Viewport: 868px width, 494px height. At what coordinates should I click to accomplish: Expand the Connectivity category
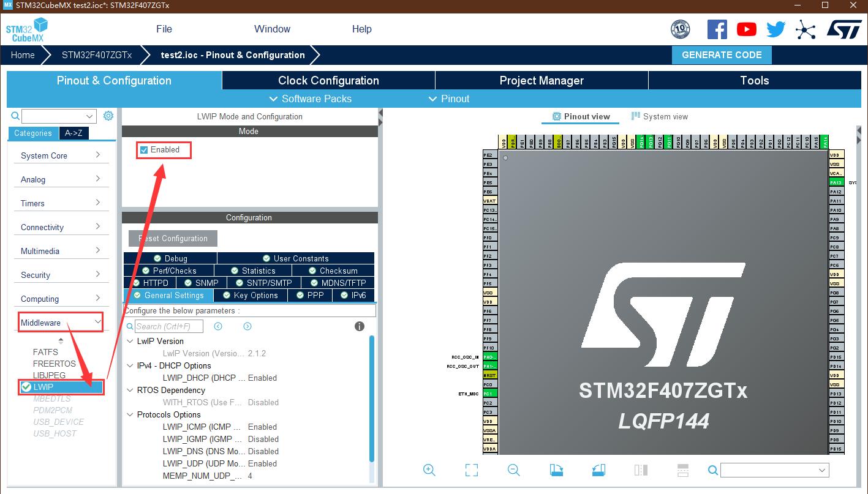coord(61,227)
